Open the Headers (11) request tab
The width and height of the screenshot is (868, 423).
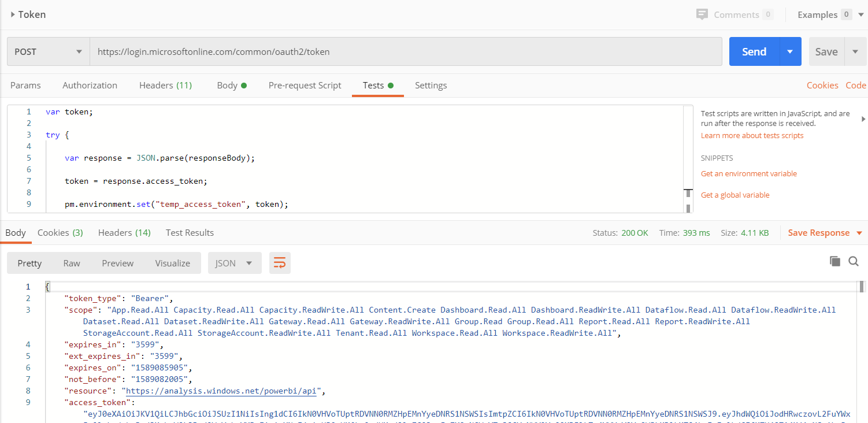[x=165, y=85]
